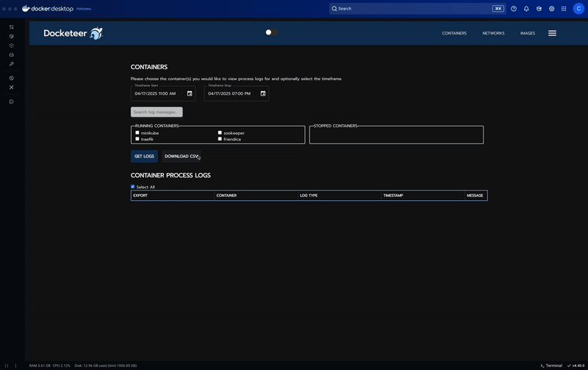Click the v4.40.0 version indicator

[x=576, y=366]
